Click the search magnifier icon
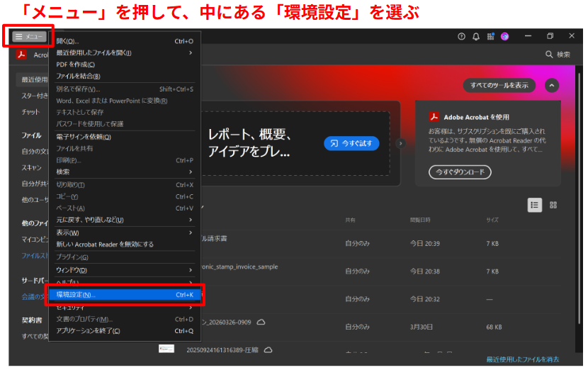The image size is (588, 370). coord(549,55)
